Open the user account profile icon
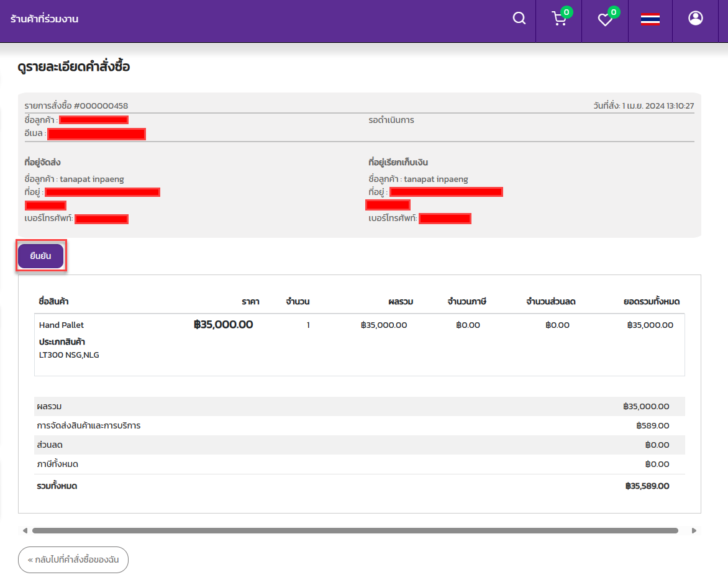This screenshot has height=580, width=728. tap(695, 19)
